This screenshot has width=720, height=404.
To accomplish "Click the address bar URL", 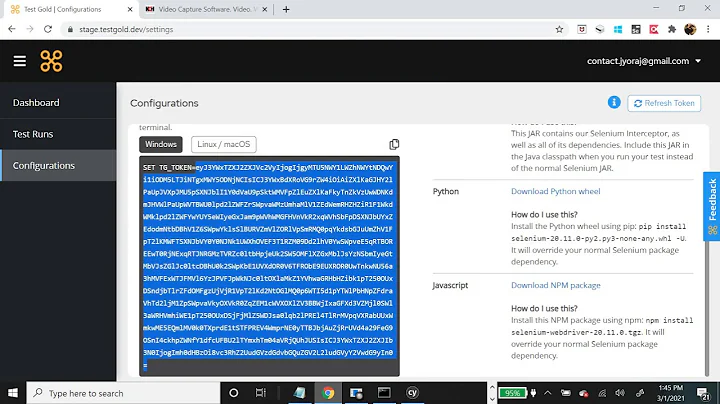I will click(x=126, y=29).
